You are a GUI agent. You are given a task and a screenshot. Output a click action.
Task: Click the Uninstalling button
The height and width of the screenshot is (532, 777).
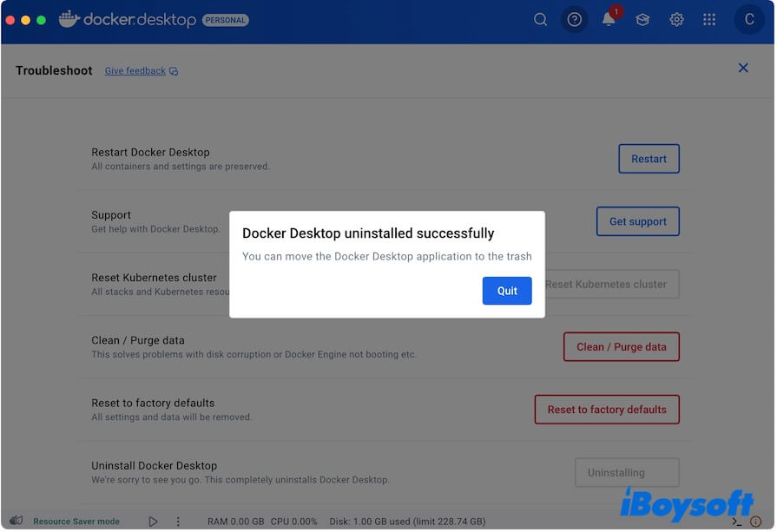point(628,473)
